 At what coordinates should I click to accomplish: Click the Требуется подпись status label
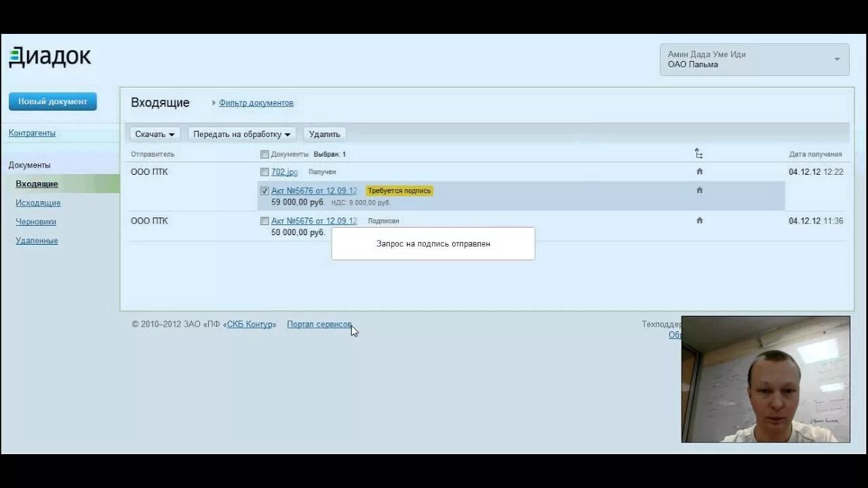(399, 191)
